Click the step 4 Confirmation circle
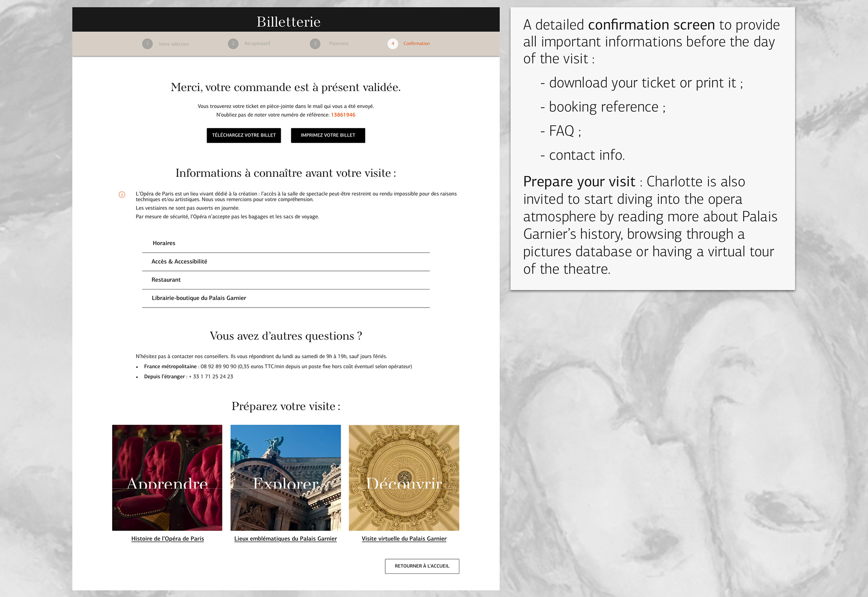This screenshot has height=597, width=868. click(x=393, y=44)
